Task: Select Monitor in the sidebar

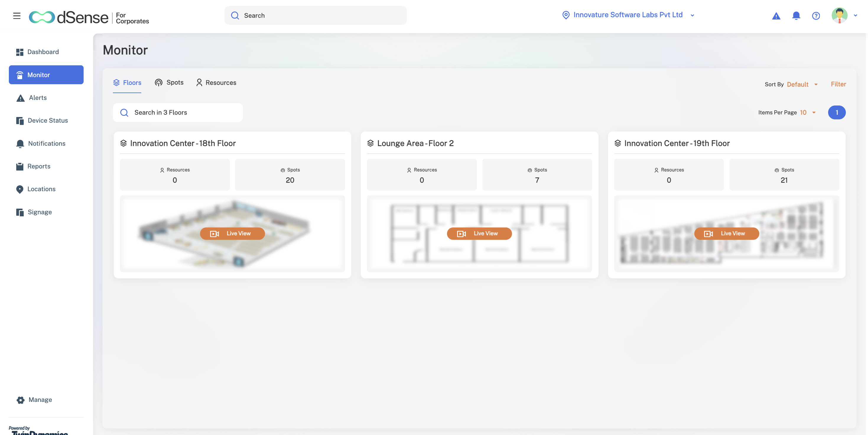Action: click(46, 75)
